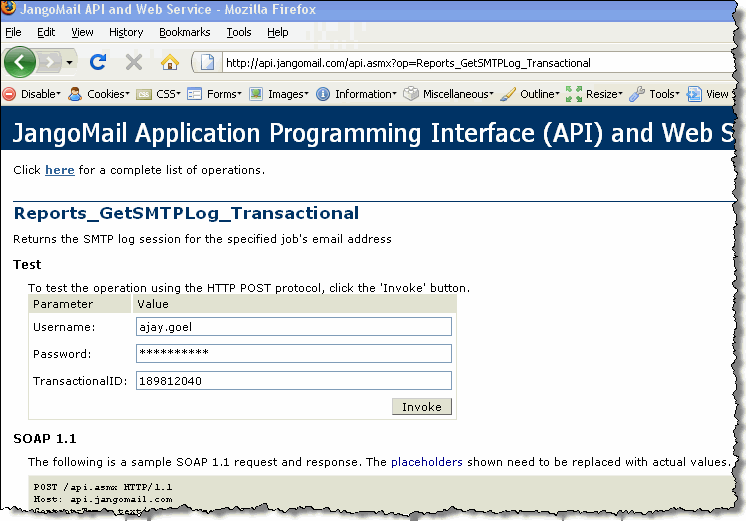Expand the Cookies dropdown
The width and height of the screenshot is (746, 521).
(127, 93)
